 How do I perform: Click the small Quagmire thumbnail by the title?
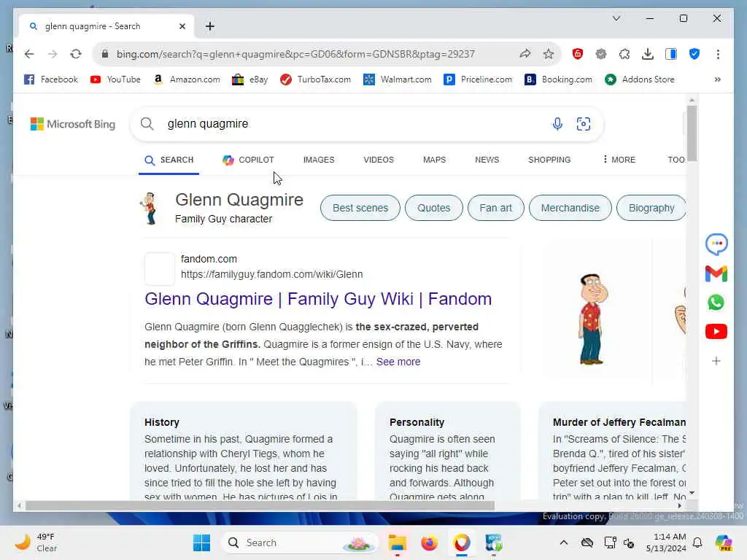(150, 209)
